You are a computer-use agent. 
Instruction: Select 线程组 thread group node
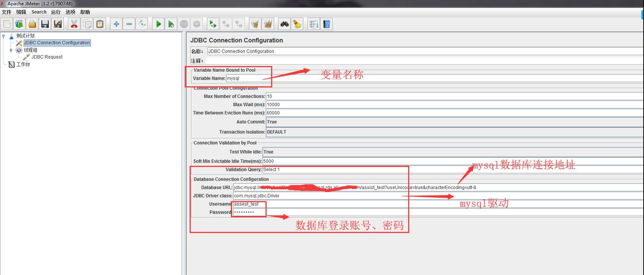(30, 50)
